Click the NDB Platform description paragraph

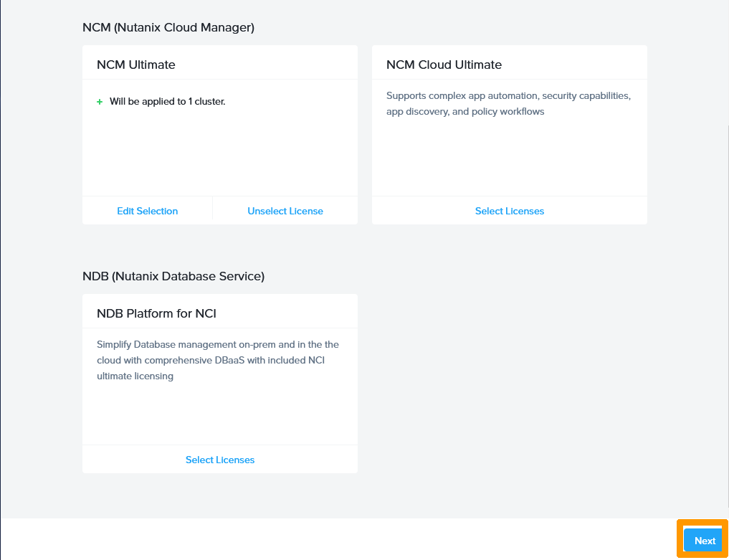click(x=218, y=360)
